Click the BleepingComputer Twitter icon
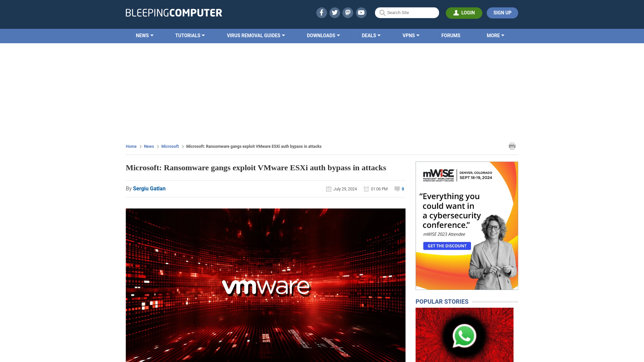 pos(335,12)
